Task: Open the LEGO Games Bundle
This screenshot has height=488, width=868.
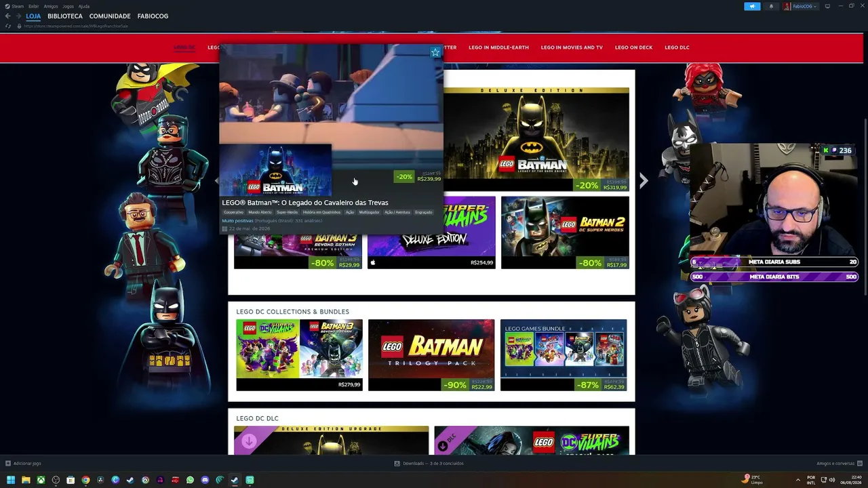Action: click(564, 355)
